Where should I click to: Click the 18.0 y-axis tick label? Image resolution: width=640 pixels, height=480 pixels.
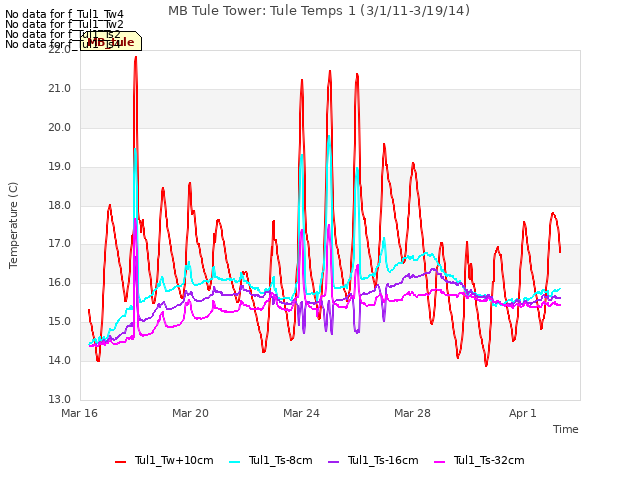pyautogui.click(x=60, y=205)
